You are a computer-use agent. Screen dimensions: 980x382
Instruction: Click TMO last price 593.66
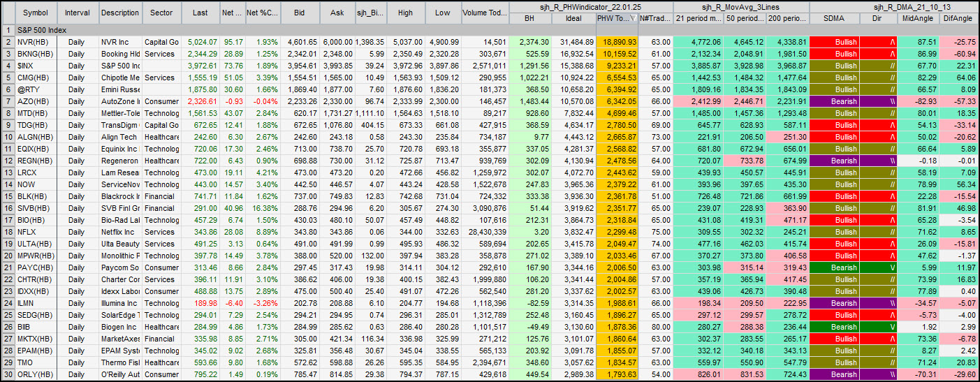click(x=200, y=362)
